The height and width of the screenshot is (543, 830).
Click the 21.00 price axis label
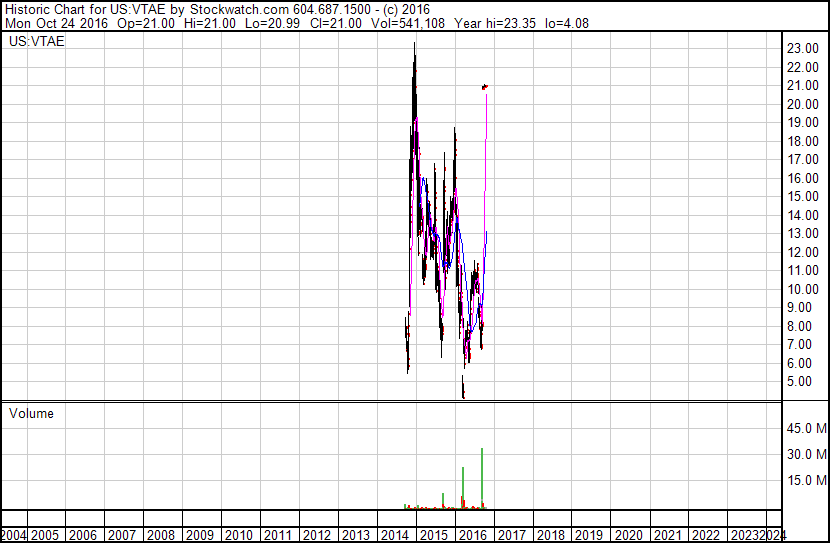(802, 85)
